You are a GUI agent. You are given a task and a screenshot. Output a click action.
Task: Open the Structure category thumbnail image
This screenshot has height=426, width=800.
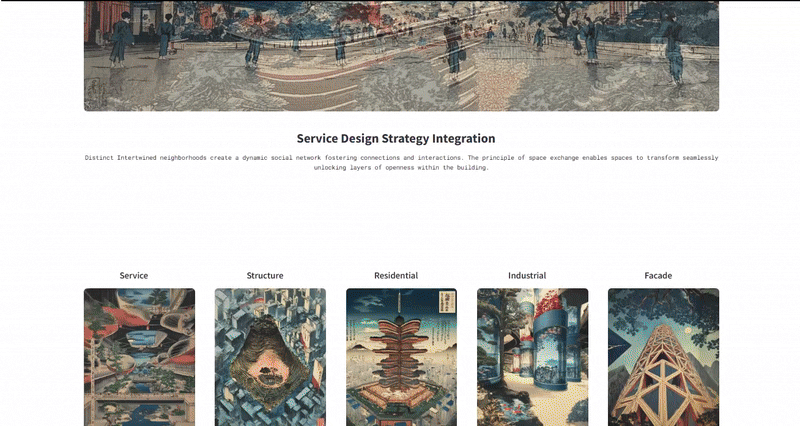(270, 357)
